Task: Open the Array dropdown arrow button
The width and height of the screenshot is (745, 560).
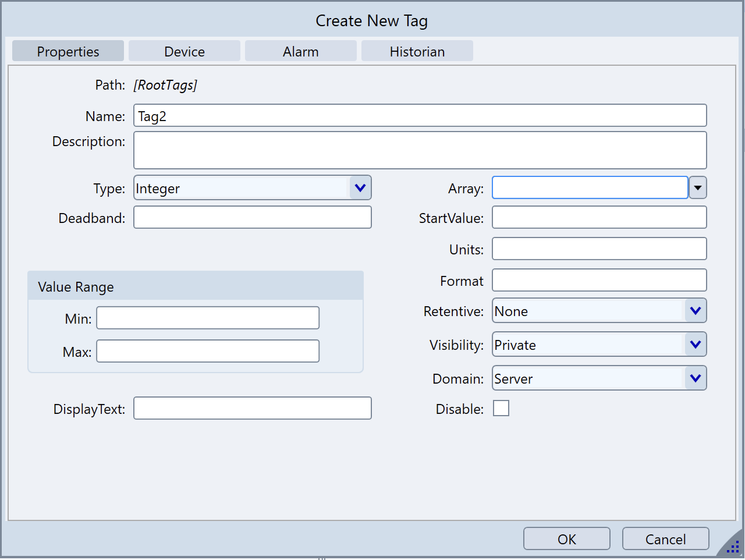Action: 697,188
